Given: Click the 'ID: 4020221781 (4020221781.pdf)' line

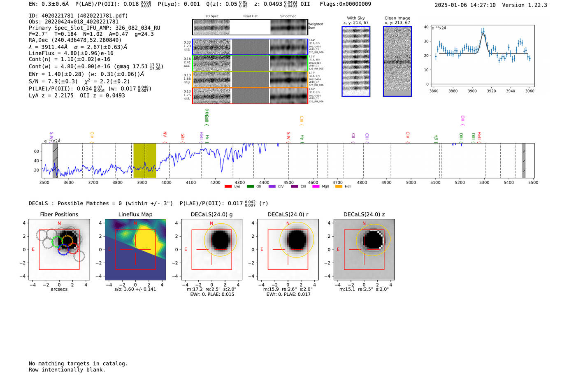Looking at the screenshot, I should 78,16.
